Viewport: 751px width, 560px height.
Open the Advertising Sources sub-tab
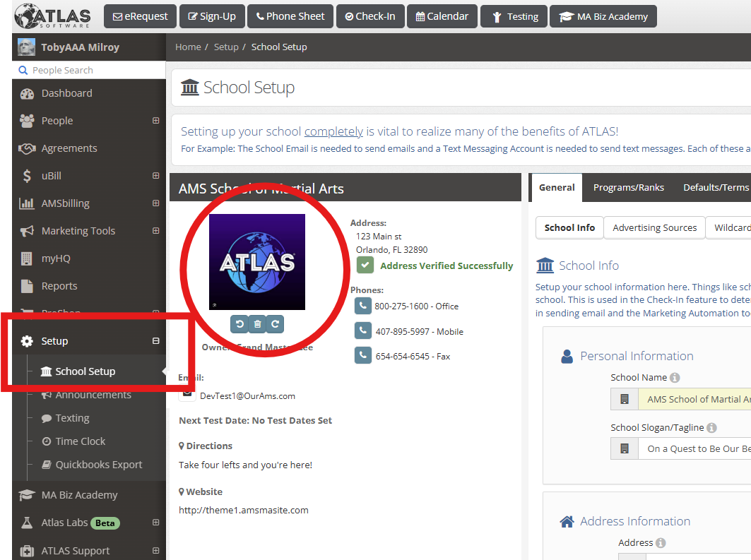[654, 227]
